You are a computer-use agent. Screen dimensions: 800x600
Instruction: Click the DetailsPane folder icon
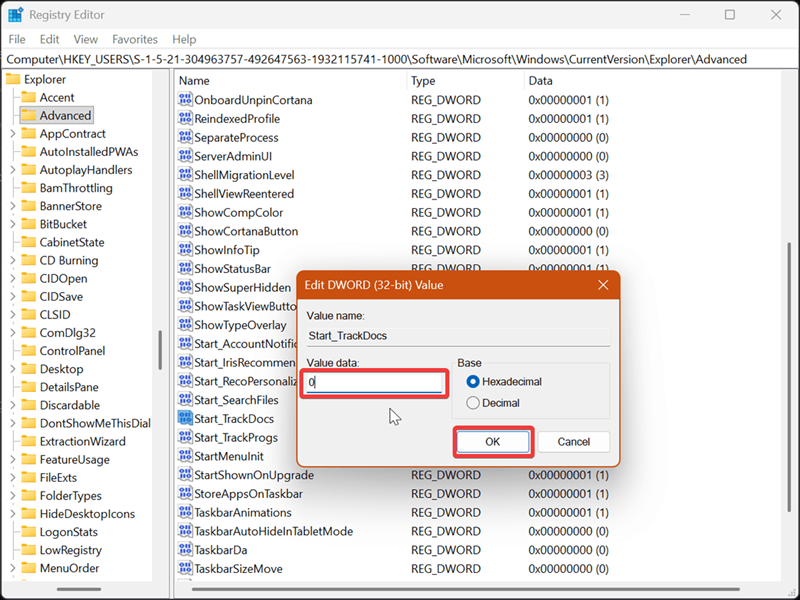[29, 387]
